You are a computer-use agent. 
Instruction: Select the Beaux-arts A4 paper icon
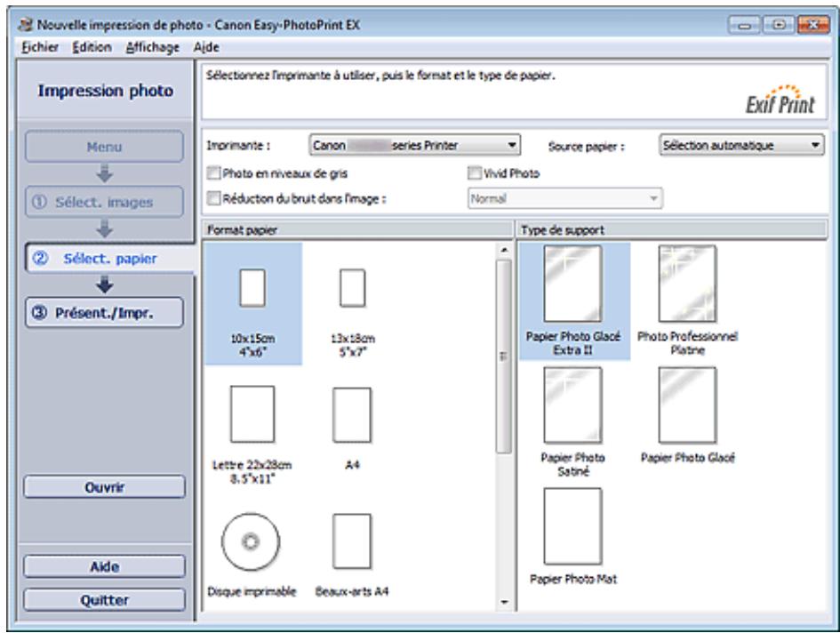pyautogui.click(x=352, y=541)
